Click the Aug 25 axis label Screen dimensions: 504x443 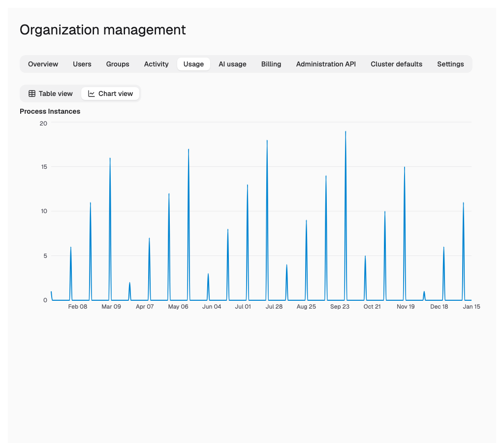306,307
